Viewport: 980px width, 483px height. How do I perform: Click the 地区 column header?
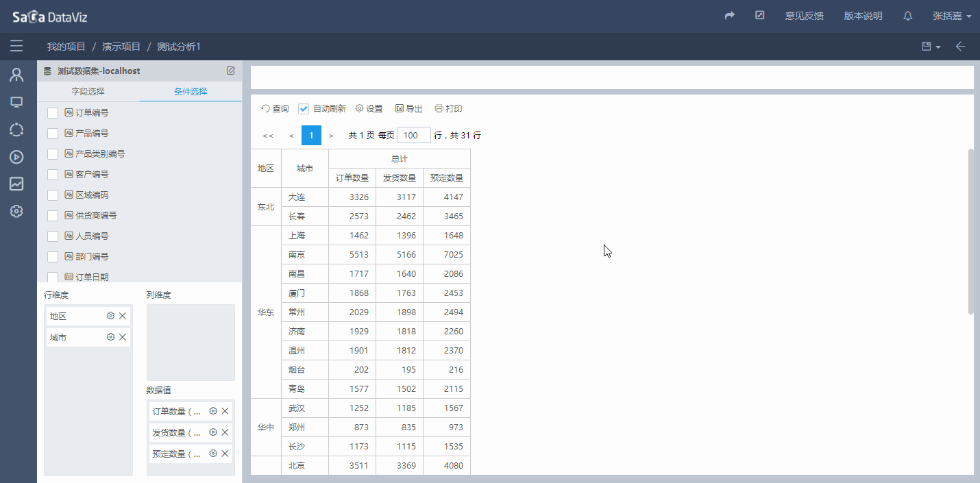click(x=266, y=169)
